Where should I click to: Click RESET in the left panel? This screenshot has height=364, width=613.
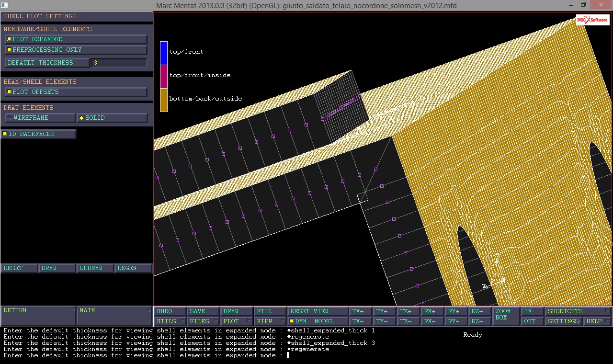coord(19,268)
